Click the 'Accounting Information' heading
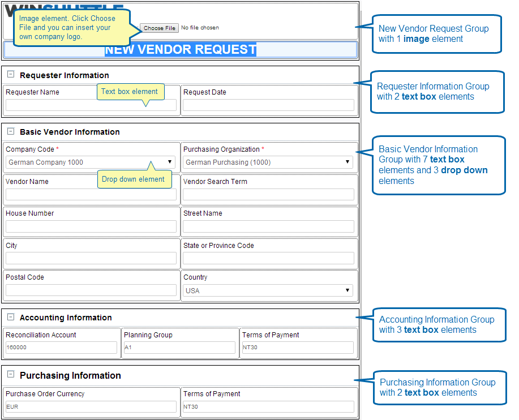 (66, 318)
